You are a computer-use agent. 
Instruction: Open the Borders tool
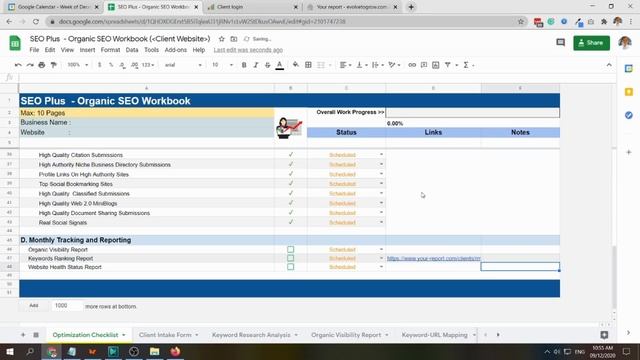click(308, 65)
